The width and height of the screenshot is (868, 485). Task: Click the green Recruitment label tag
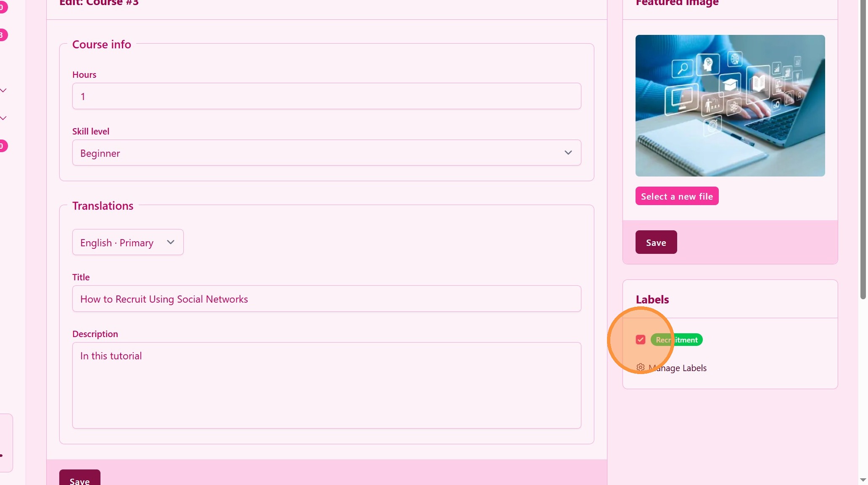tap(677, 340)
